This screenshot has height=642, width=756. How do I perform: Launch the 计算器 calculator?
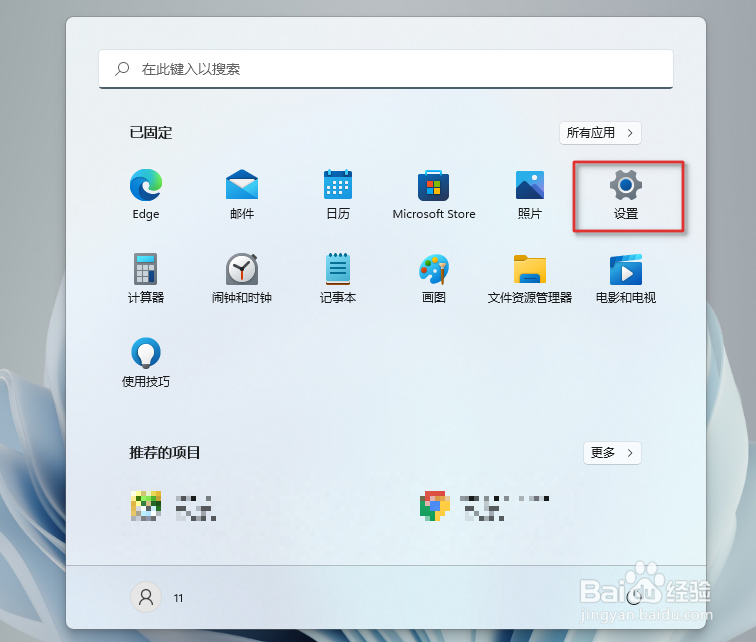tap(146, 278)
